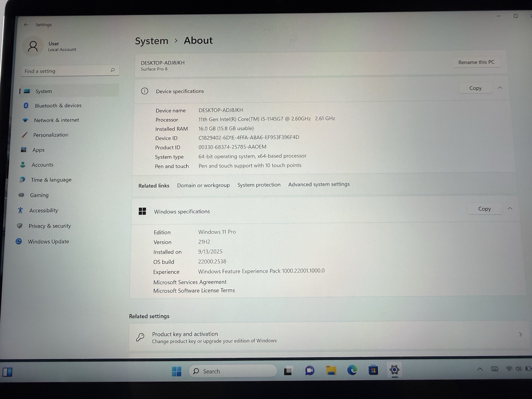Image resolution: width=532 pixels, height=399 pixels.
Task: Click the volume icon in system tray
Action: (x=518, y=368)
